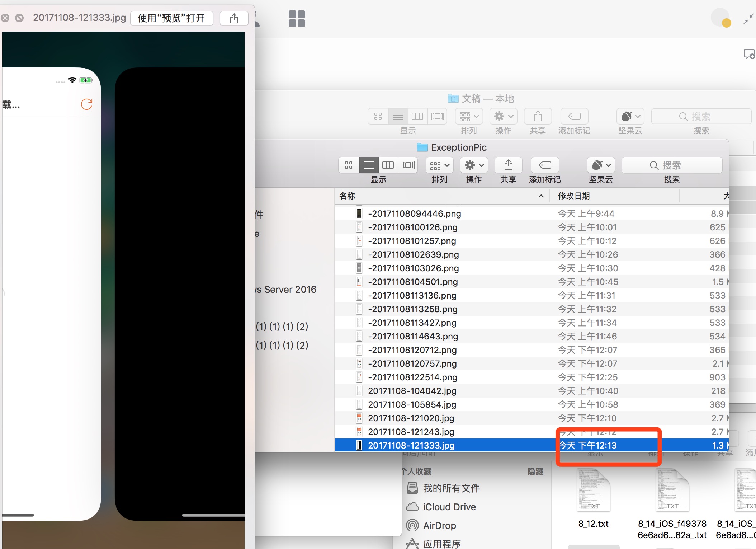Select file 20171108-121020.jpg
This screenshot has width=756, height=549.
point(411,418)
